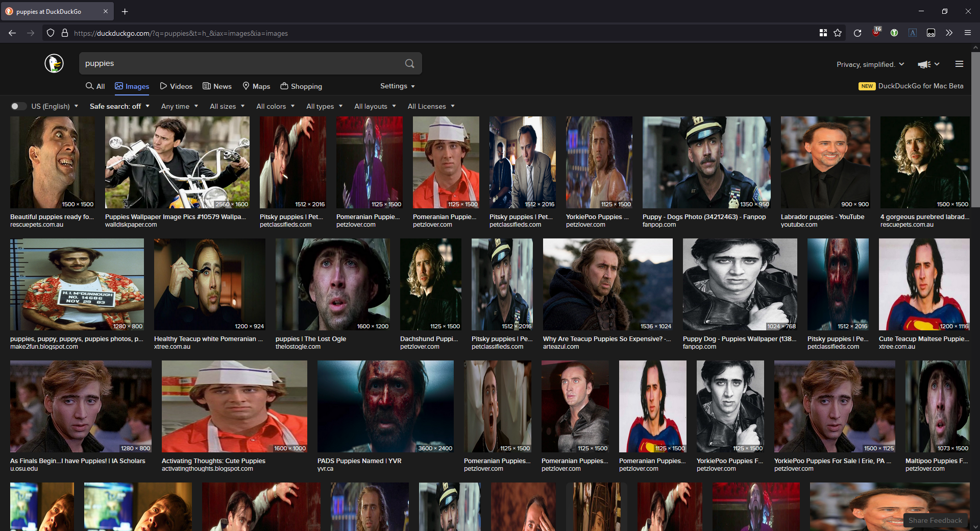
Task: Open Puppy - Dogs Photo (34212463) Fanpop link
Action: (704, 216)
